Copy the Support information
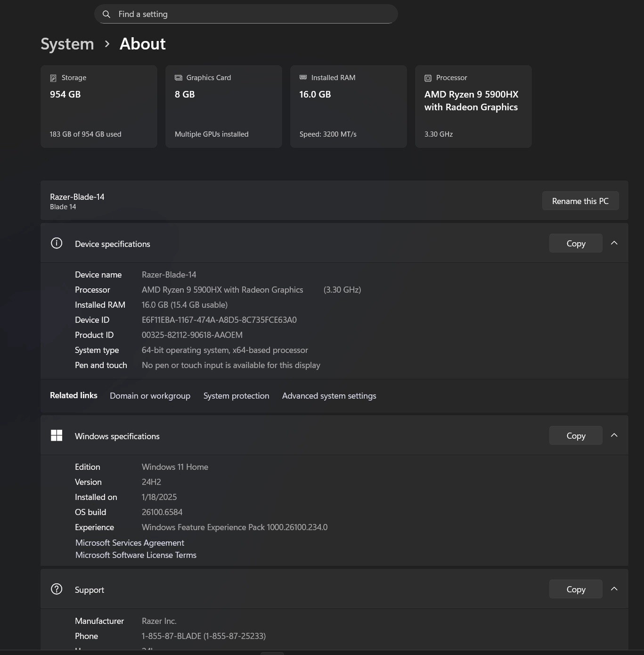 [576, 589]
